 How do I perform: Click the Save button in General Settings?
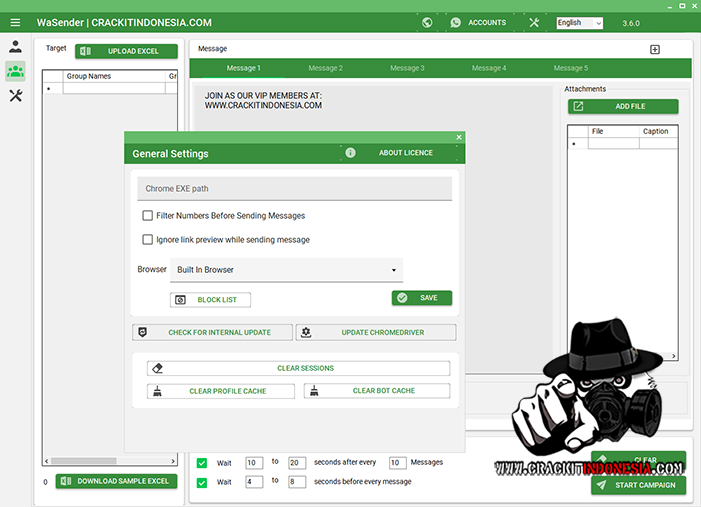click(422, 298)
